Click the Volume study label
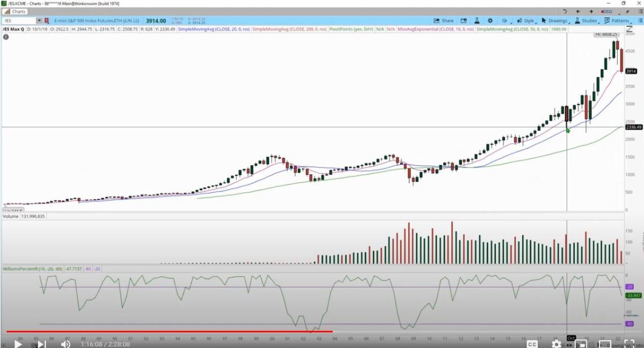644x348 pixels. (x=10, y=217)
